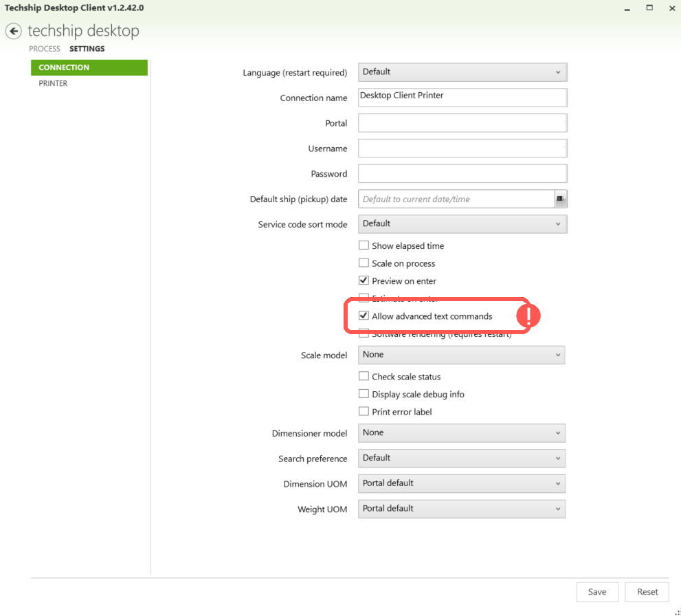
Task: Focus the Portal input field
Action: pyautogui.click(x=462, y=123)
